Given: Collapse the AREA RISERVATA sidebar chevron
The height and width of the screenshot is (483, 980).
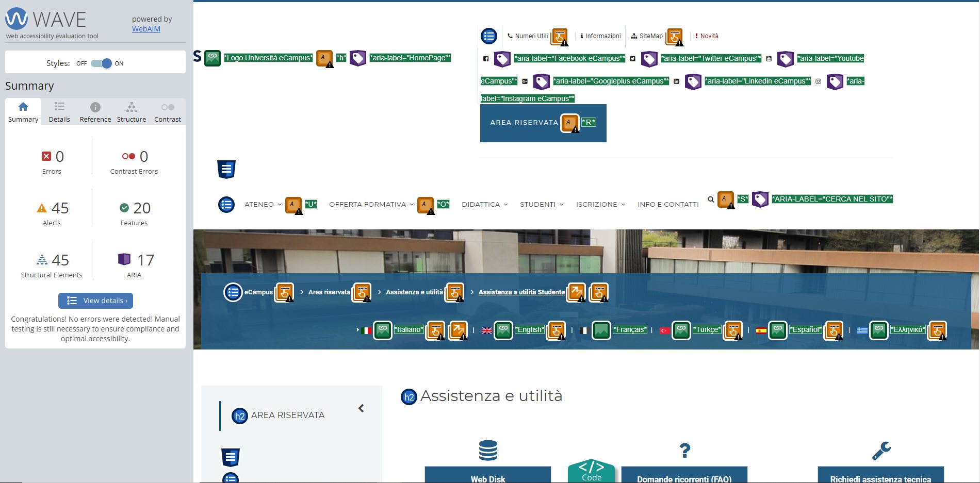Looking at the screenshot, I should click(361, 408).
